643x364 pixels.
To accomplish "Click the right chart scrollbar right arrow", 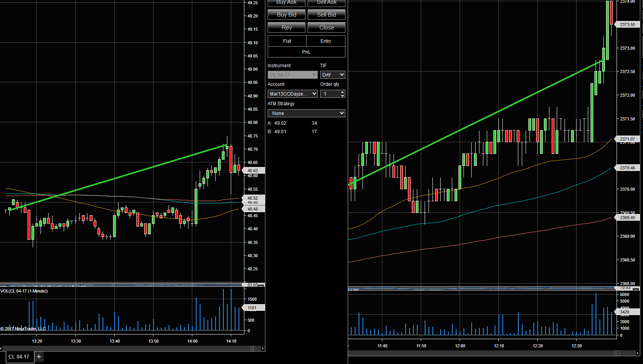I will [x=638, y=353].
